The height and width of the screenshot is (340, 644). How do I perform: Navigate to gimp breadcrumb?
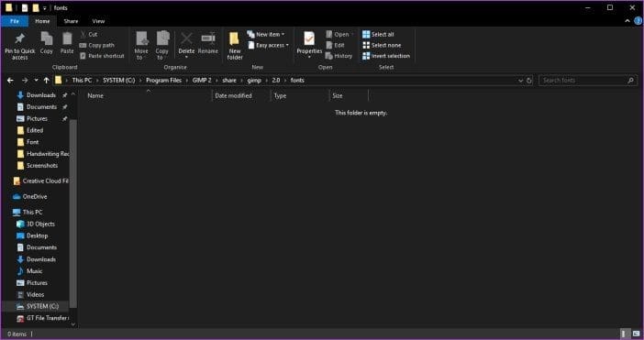(x=254, y=81)
